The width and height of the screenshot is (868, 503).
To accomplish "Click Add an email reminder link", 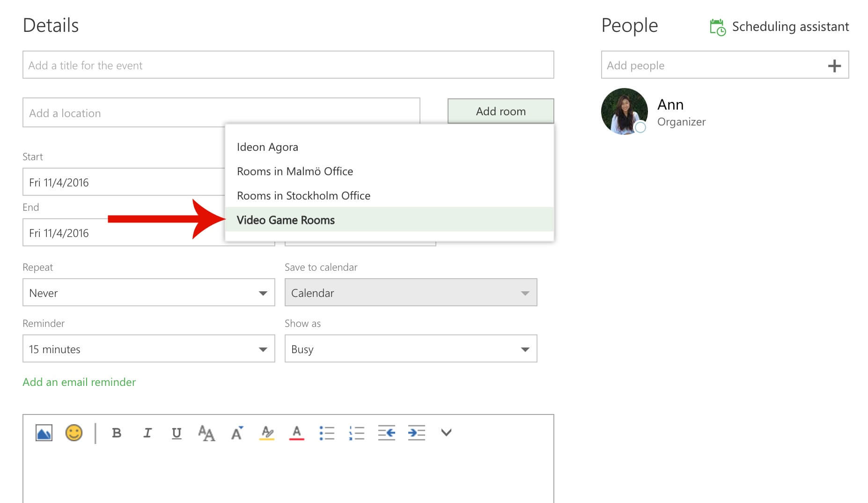I will (79, 382).
